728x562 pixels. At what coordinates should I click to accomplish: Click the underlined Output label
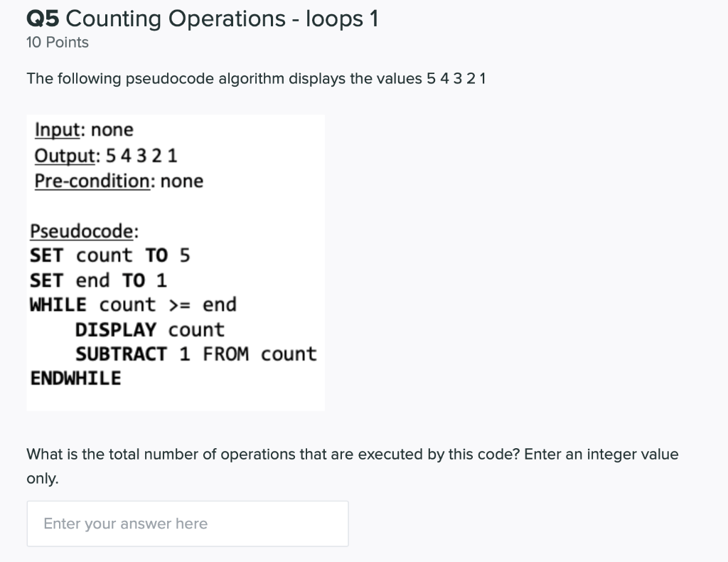tap(63, 155)
